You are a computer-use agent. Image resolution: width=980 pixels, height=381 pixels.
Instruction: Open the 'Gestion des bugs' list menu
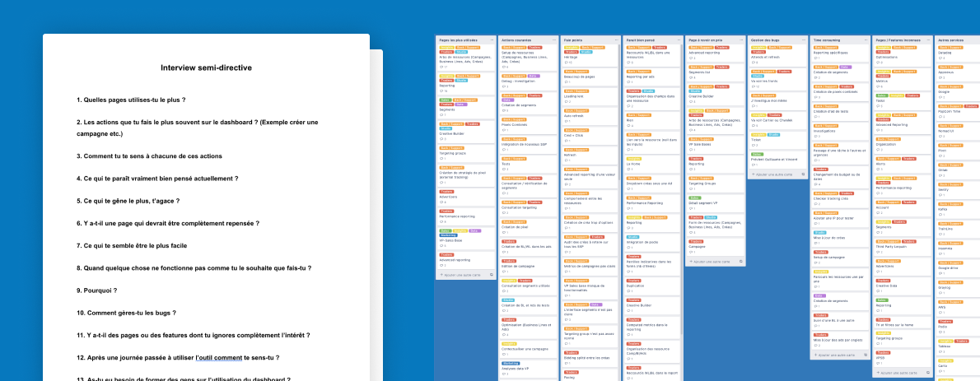click(804, 40)
